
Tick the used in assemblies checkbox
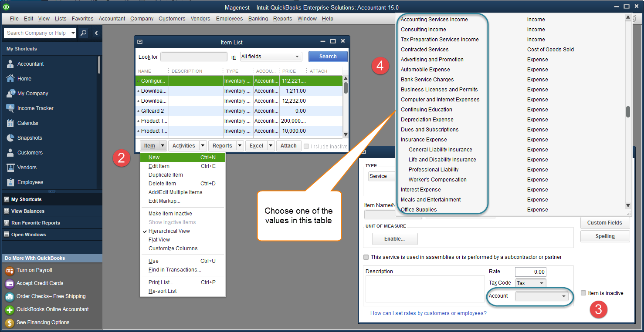click(366, 257)
